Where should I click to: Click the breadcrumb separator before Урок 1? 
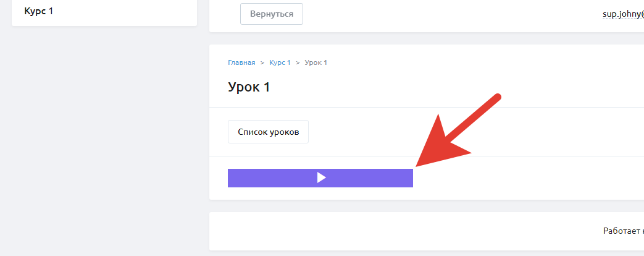pos(298,63)
